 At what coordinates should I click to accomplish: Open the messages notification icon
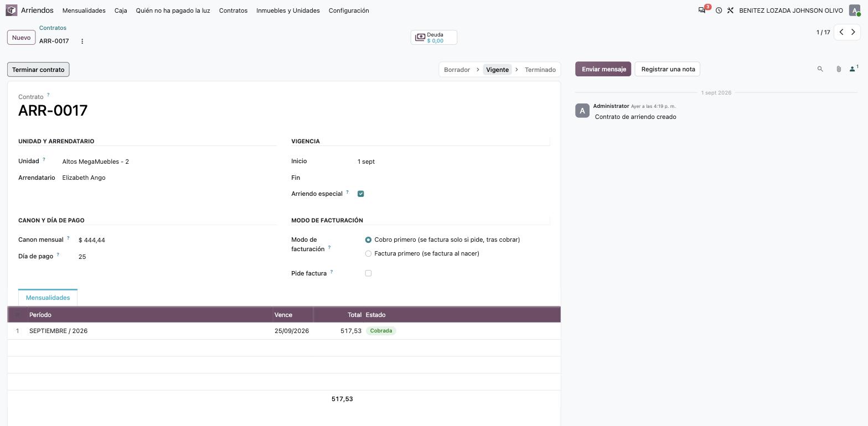[702, 11]
